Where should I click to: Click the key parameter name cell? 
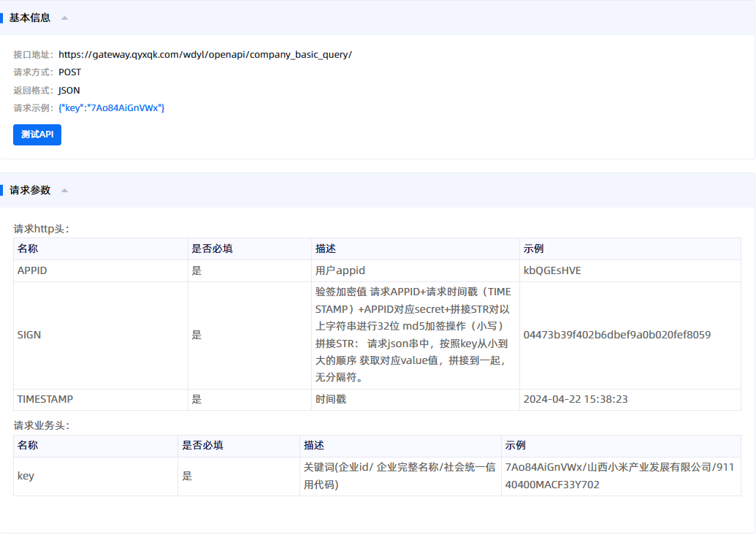pos(26,476)
